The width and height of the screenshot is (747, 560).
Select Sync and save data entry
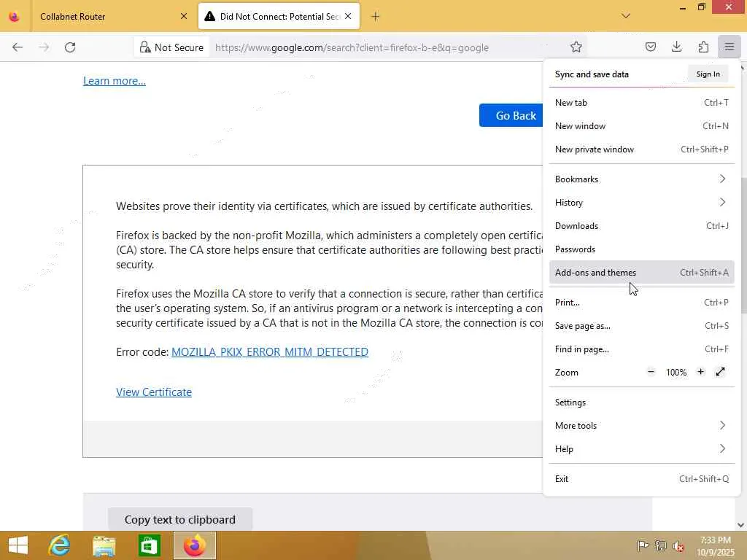592,74
